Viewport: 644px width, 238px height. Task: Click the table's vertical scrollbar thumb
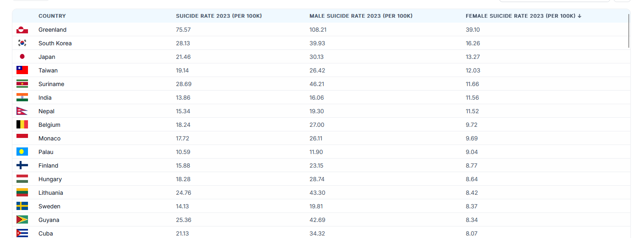629,30
